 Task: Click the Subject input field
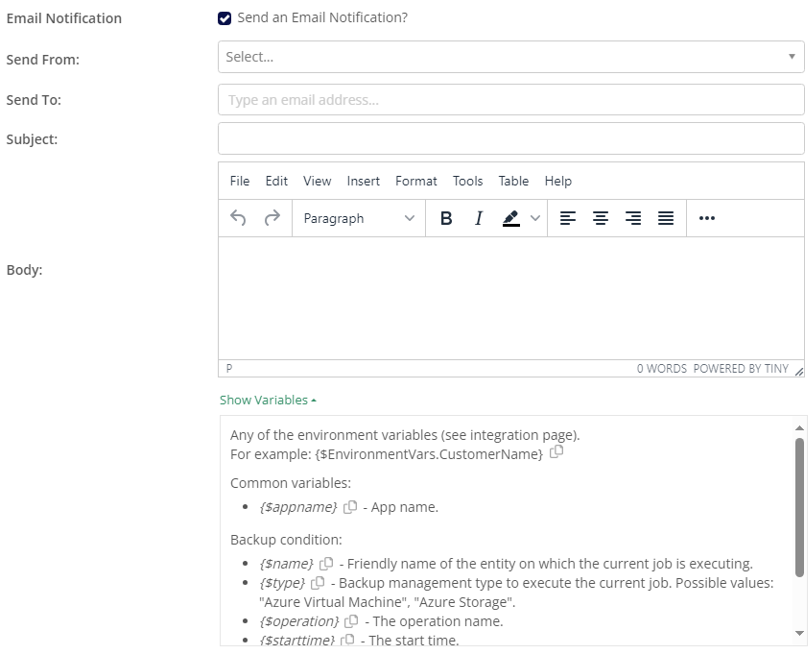tap(510, 139)
